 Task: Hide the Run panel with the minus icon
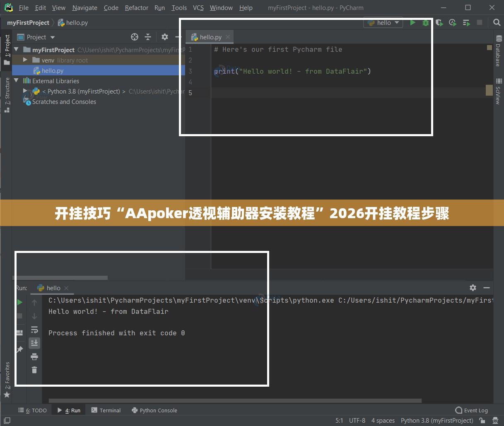point(487,288)
